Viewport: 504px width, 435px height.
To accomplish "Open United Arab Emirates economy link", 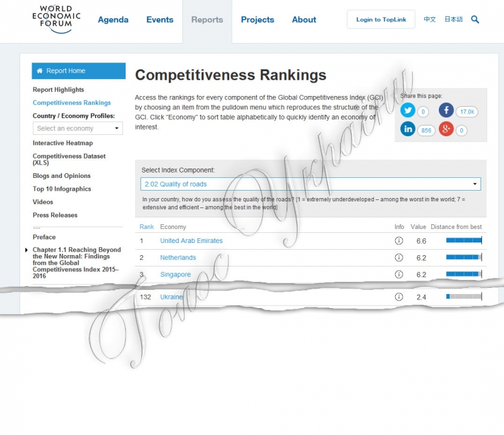I will (x=192, y=241).
